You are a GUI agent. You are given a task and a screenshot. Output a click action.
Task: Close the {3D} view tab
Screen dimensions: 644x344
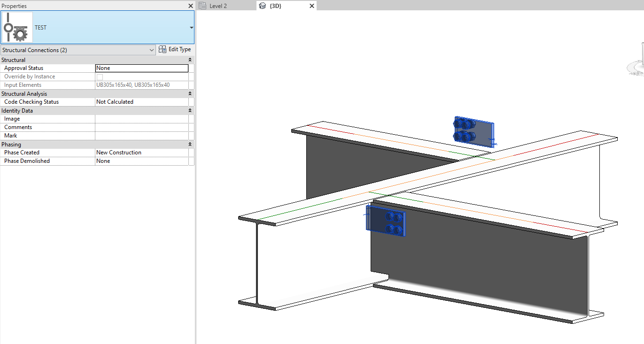pos(311,5)
